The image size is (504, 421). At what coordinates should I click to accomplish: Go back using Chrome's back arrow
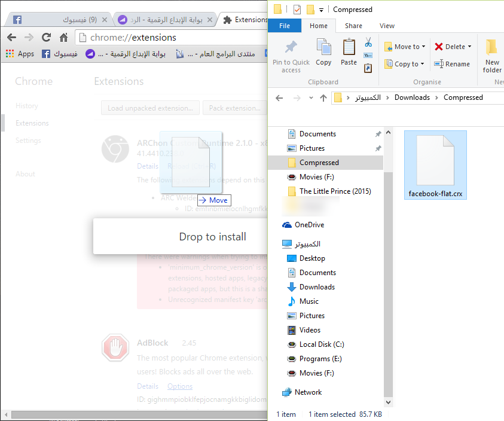coord(11,37)
